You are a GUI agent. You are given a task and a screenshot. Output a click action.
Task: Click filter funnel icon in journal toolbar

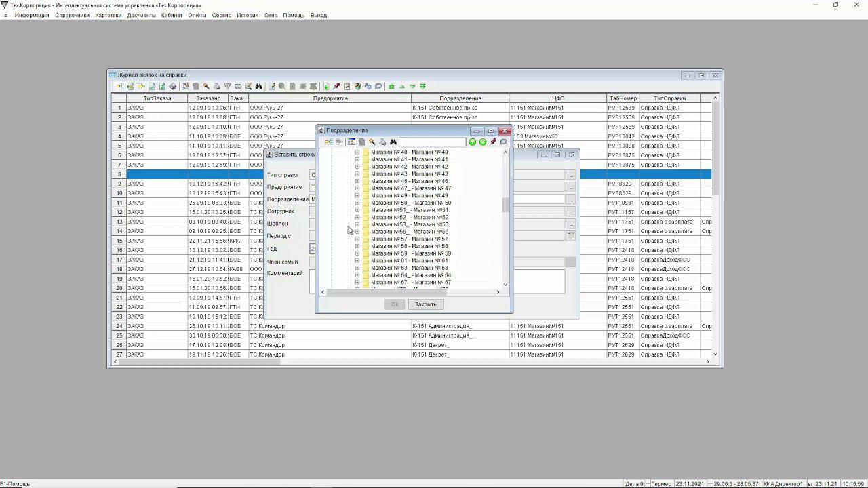click(227, 87)
